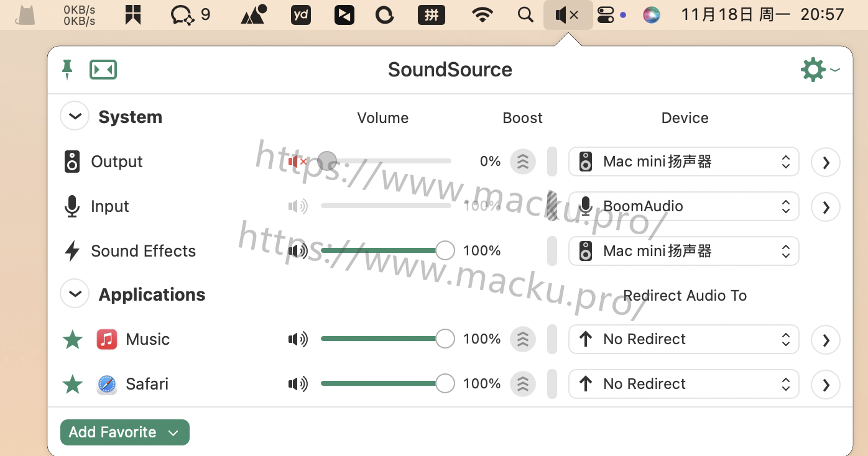Toggle Boost for Safari
The height and width of the screenshot is (456, 868).
coord(523,384)
